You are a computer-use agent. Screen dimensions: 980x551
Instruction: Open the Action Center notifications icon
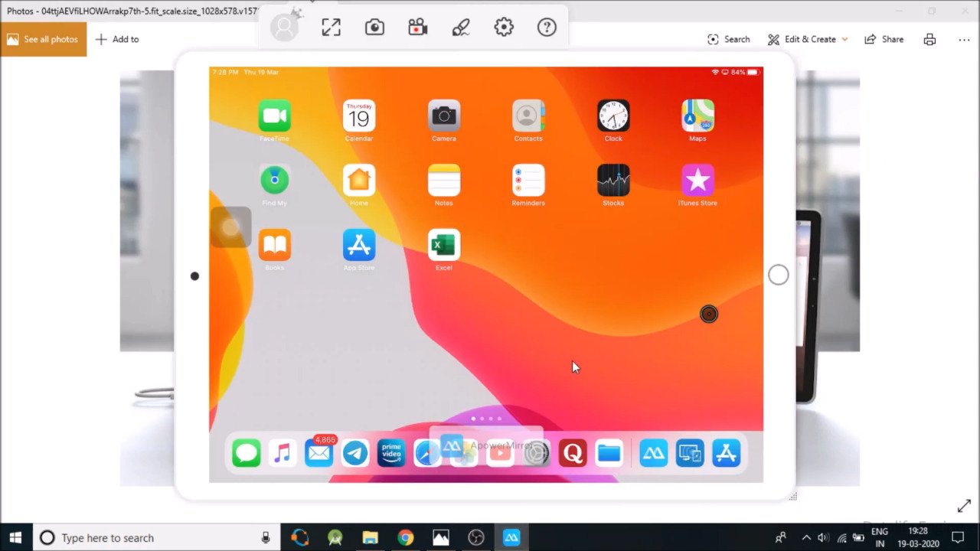(956, 538)
